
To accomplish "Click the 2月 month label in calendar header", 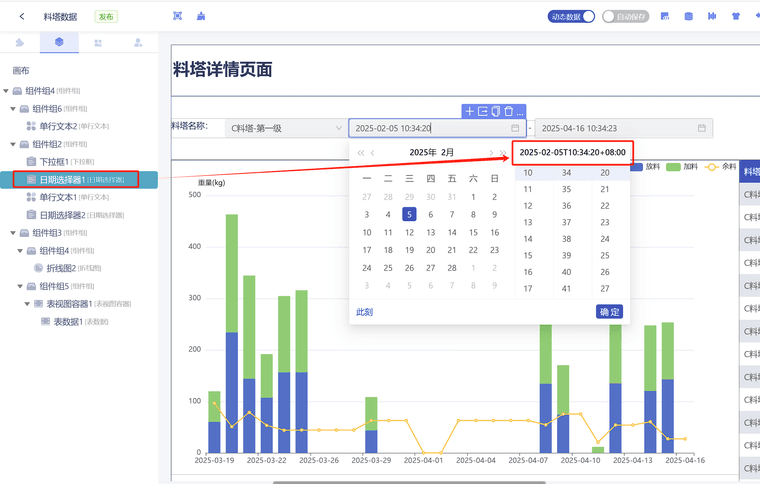I will [x=447, y=152].
